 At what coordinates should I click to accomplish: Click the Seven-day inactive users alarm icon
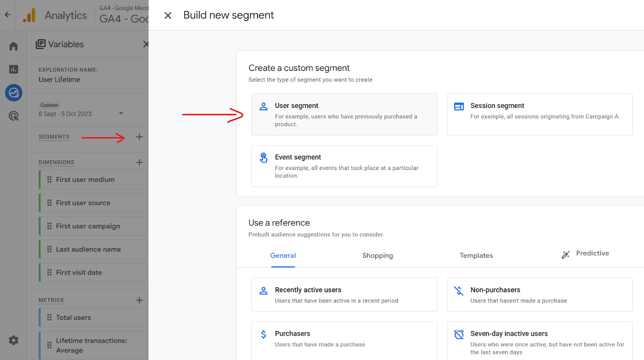pos(459,334)
